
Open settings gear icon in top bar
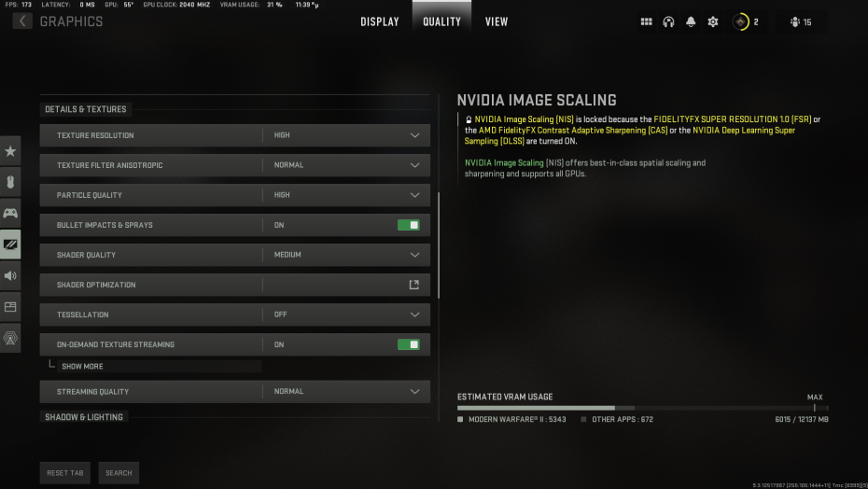(x=713, y=21)
